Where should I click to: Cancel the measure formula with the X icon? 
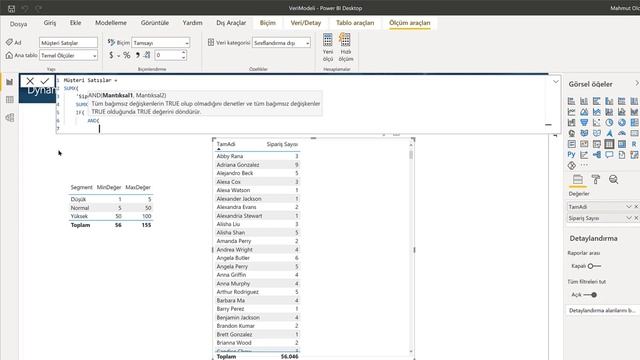(30, 81)
